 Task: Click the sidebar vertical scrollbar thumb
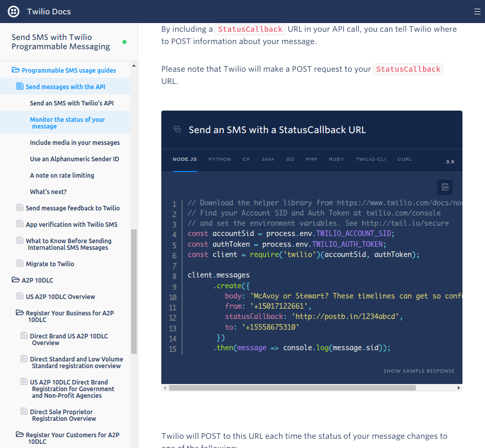tap(134, 291)
